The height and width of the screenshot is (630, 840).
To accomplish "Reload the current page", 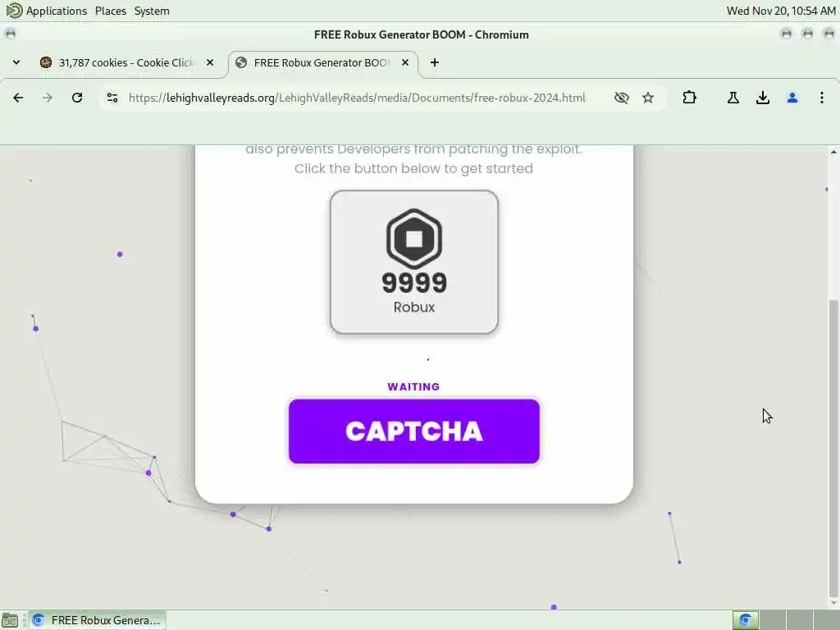I will (77, 98).
